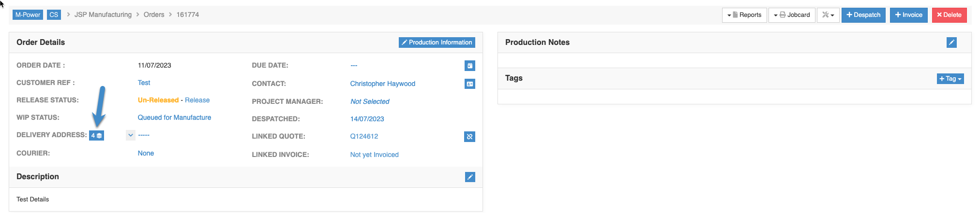Click the Invoice button

pyautogui.click(x=908, y=15)
